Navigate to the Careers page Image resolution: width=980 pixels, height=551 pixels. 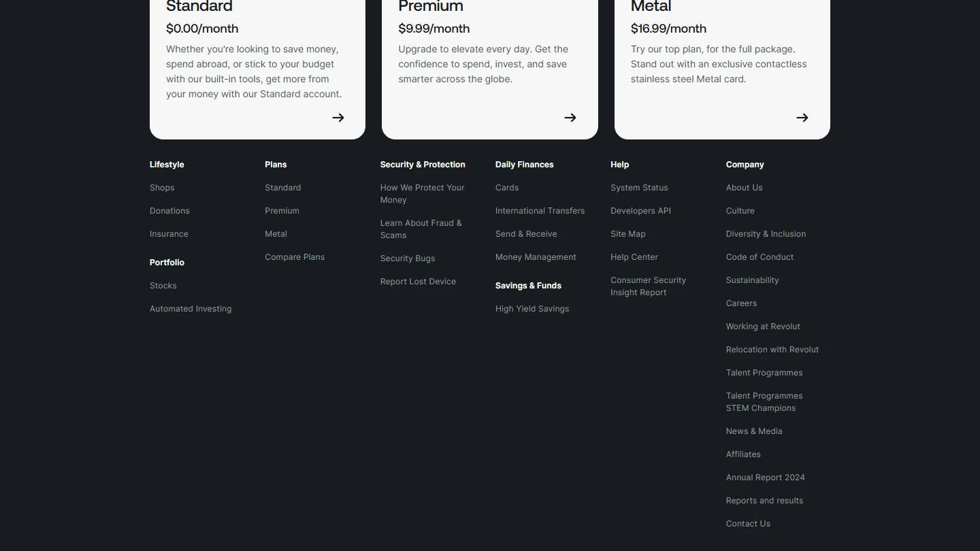coord(741,303)
